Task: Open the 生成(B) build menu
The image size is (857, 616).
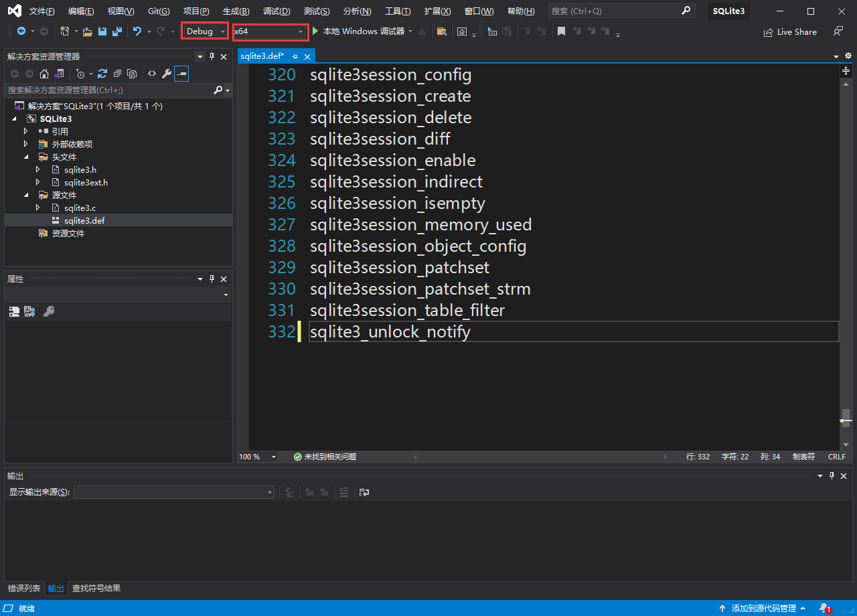Action: [x=236, y=11]
